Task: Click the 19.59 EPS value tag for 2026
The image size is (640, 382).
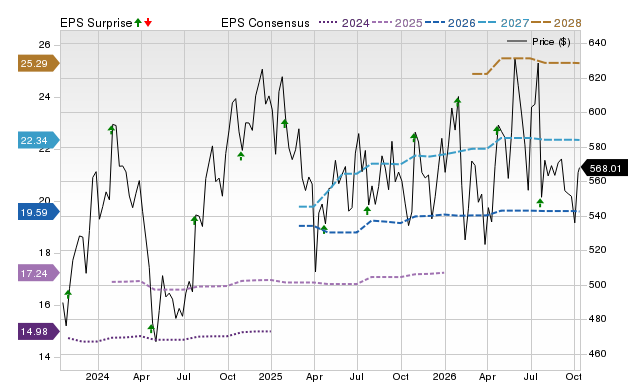Action: click(38, 212)
